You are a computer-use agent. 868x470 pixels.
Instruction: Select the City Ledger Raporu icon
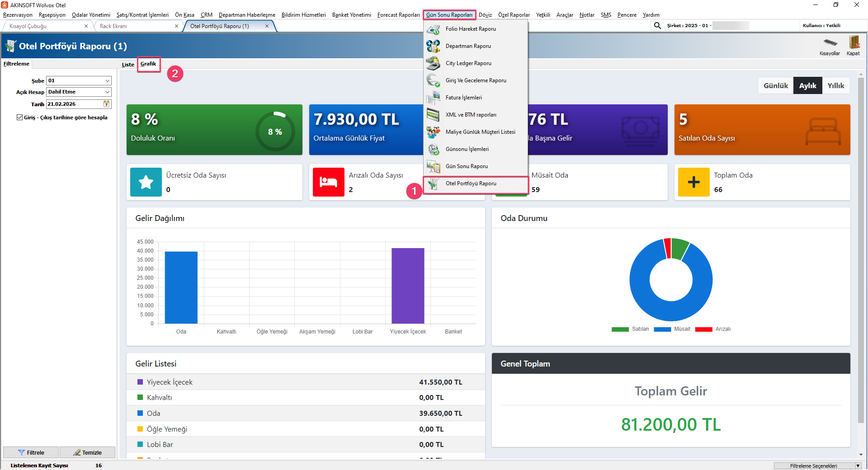click(x=433, y=63)
